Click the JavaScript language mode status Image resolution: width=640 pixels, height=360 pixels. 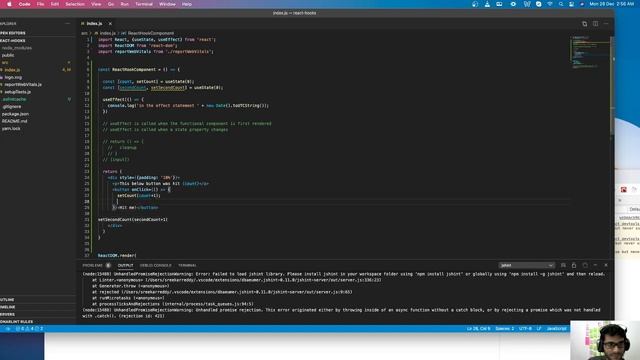click(x=556, y=329)
